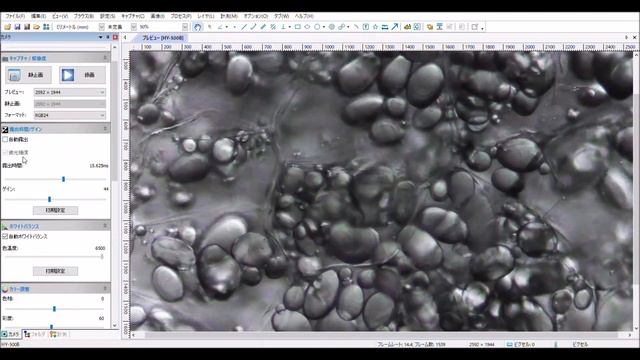The width and height of the screenshot is (640, 360).
Task: Open the プロセス(P) menu
Action: click(180, 16)
